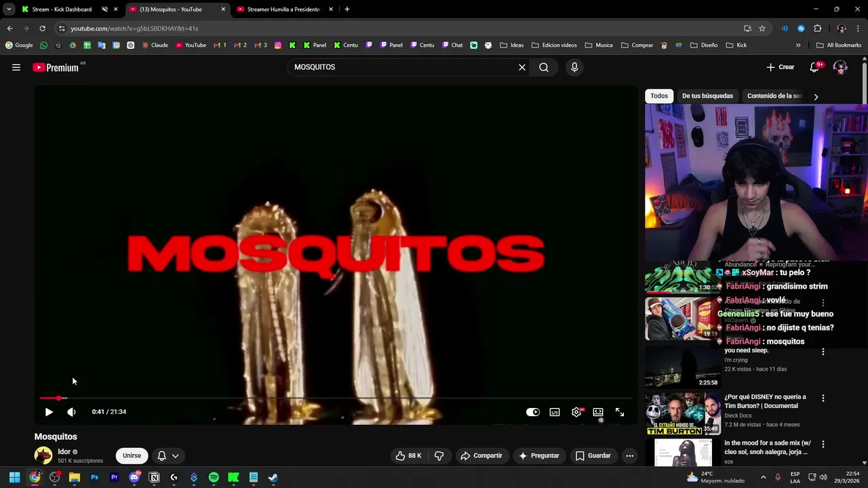The image size is (868, 488).
Task: Switch to Streamer Humilla a Presidente tab
Action: (x=283, y=9)
